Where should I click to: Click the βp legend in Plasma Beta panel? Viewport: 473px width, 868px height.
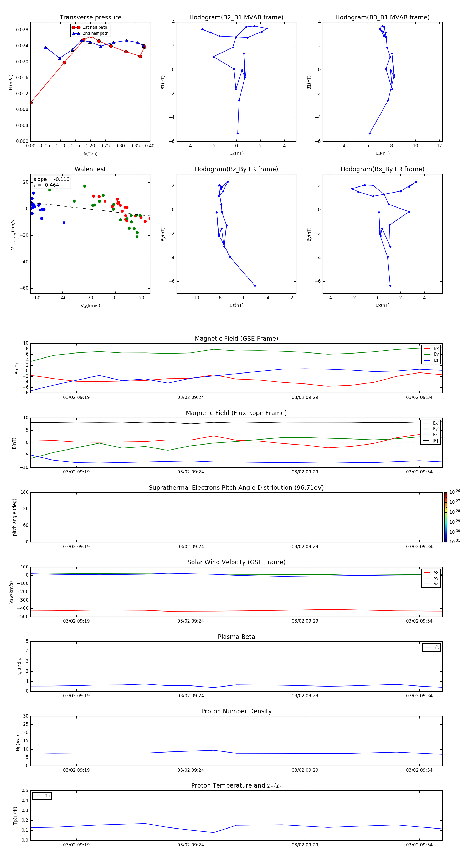(x=431, y=648)
